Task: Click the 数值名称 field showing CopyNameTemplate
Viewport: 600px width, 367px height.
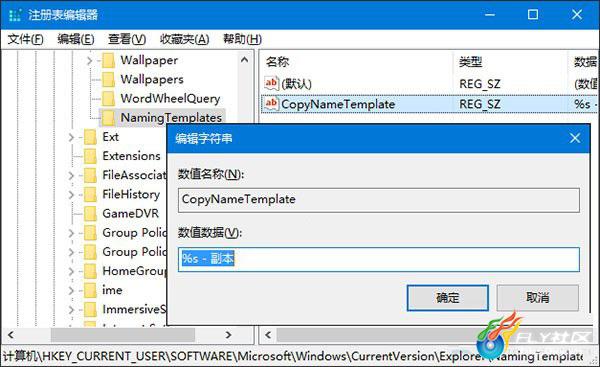Action: pyautogui.click(x=379, y=200)
